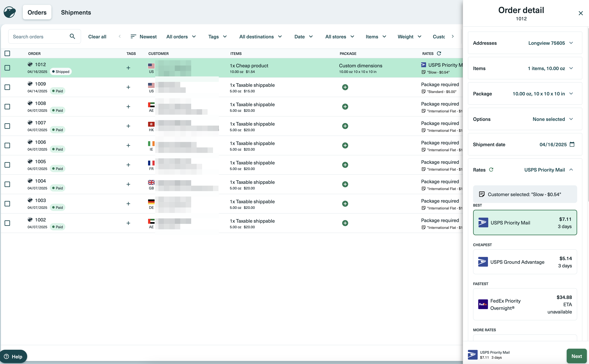589x364 pixels.
Task: Add package for order 1003
Action: pos(345,204)
